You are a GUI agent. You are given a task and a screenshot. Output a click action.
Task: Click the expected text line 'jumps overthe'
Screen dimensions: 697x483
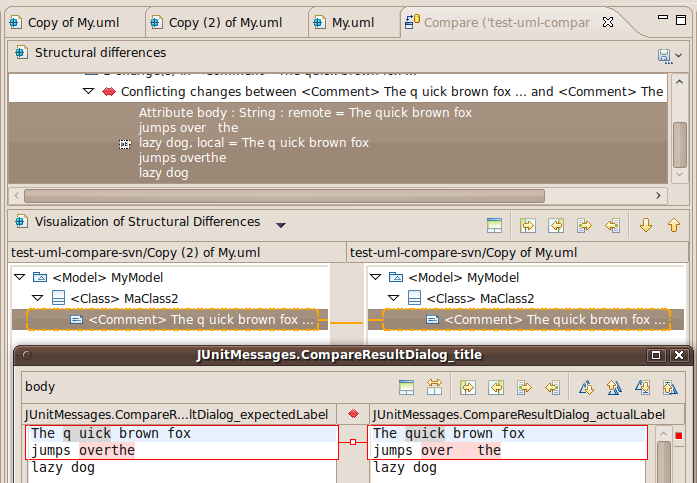(83, 451)
